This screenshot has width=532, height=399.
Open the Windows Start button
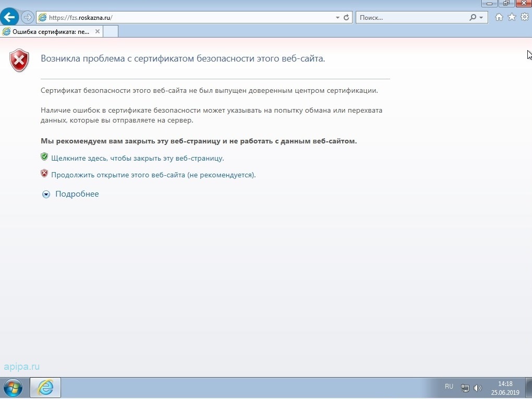pos(13,388)
